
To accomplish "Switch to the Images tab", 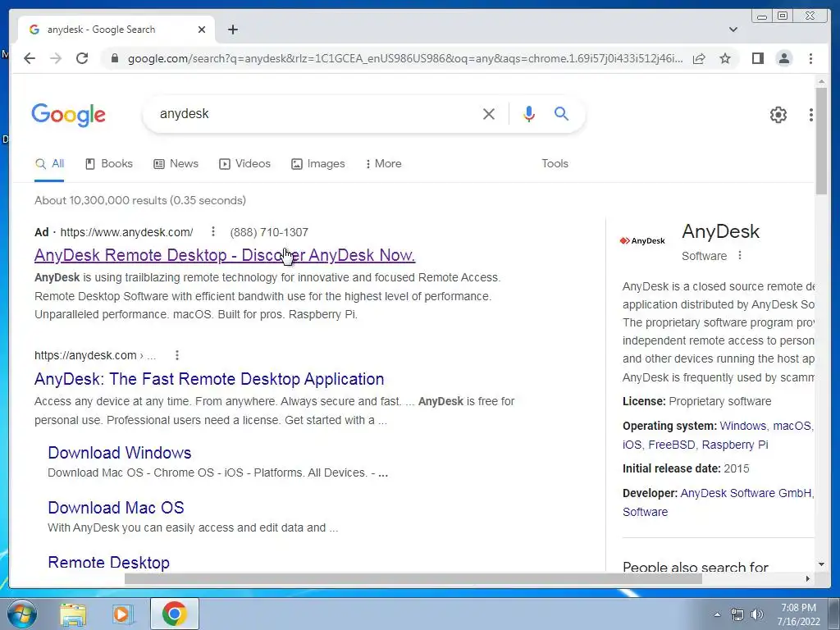I will click(x=318, y=164).
